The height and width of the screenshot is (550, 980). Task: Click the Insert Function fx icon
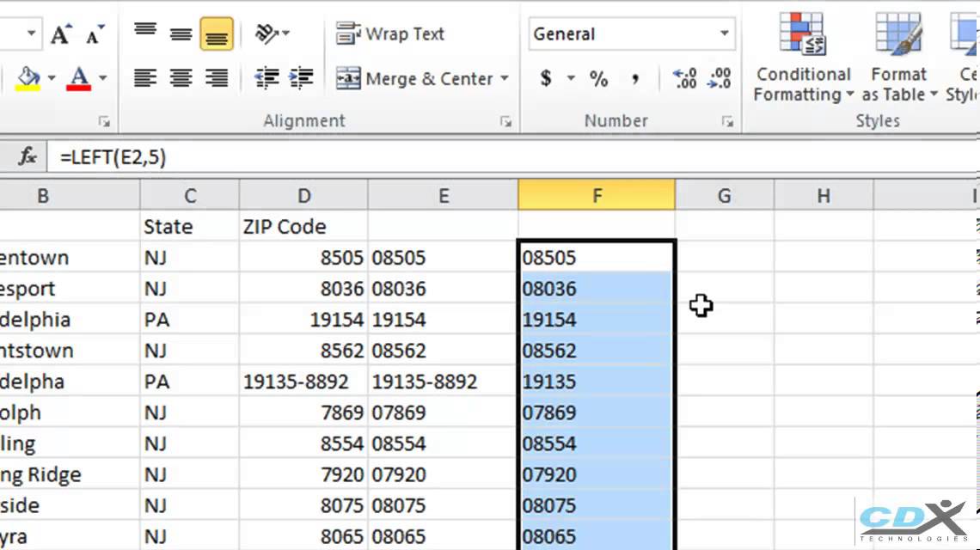(x=28, y=157)
